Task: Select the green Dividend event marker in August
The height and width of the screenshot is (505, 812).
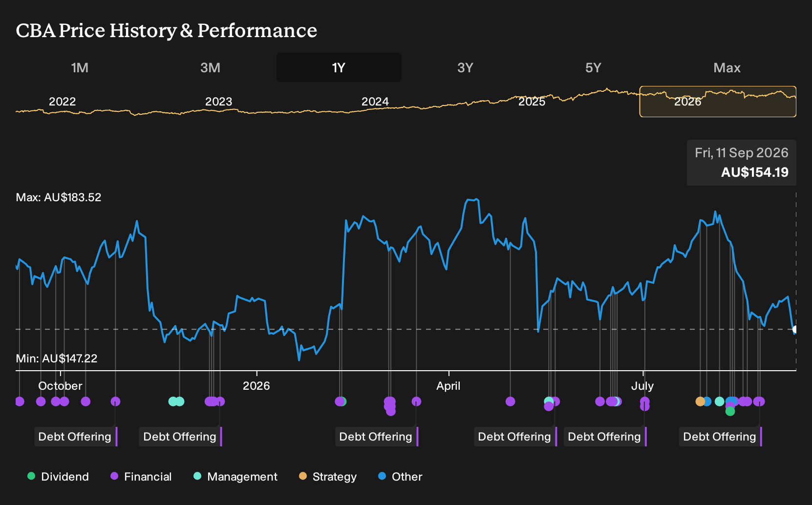Action: click(x=730, y=411)
